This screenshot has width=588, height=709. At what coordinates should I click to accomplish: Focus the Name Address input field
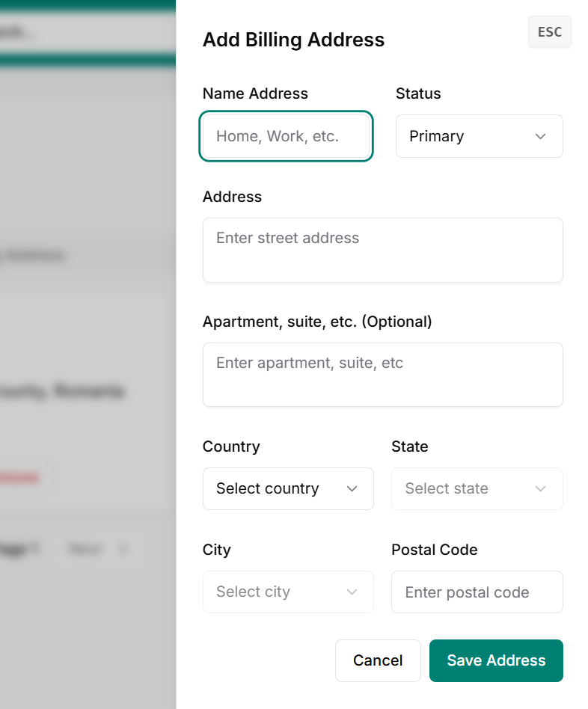point(287,136)
